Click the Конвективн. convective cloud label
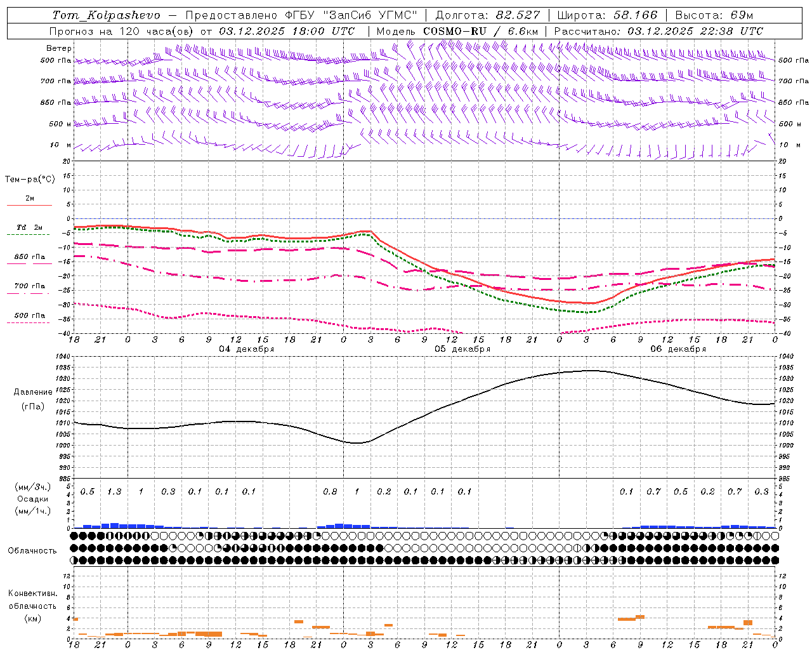Viewport: 812px width, 650px height. tap(32, 594)
